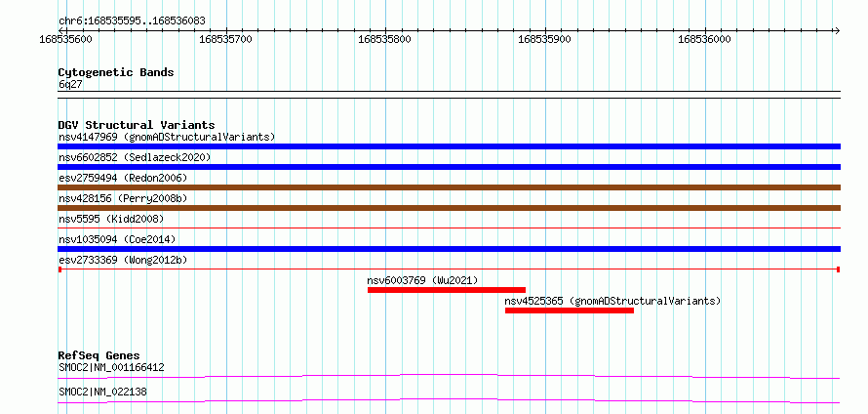868x414 pixels.
Task: Select the red bar under nsv6003769
Action: click(x=446, y=290)
